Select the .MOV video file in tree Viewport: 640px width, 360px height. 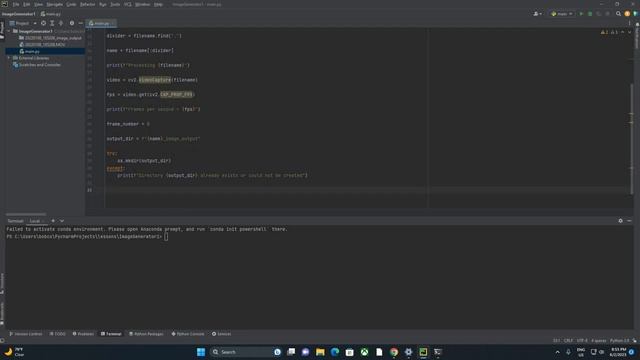click(x=42, y=44)
